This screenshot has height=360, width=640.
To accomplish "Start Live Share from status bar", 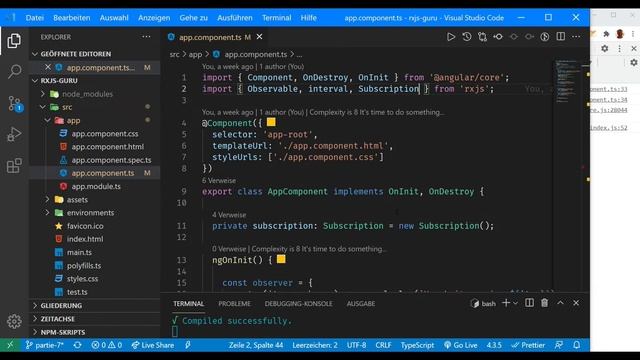I will coord(153,345).
